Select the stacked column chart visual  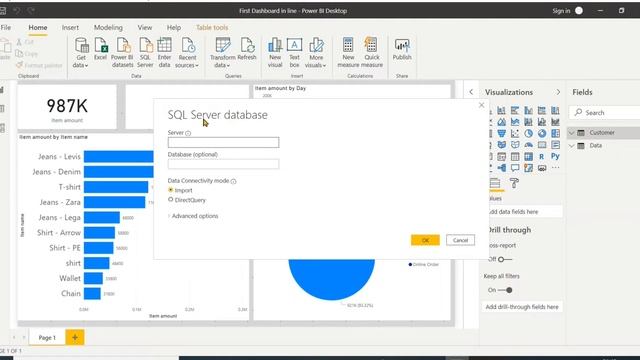coord(501,110)
